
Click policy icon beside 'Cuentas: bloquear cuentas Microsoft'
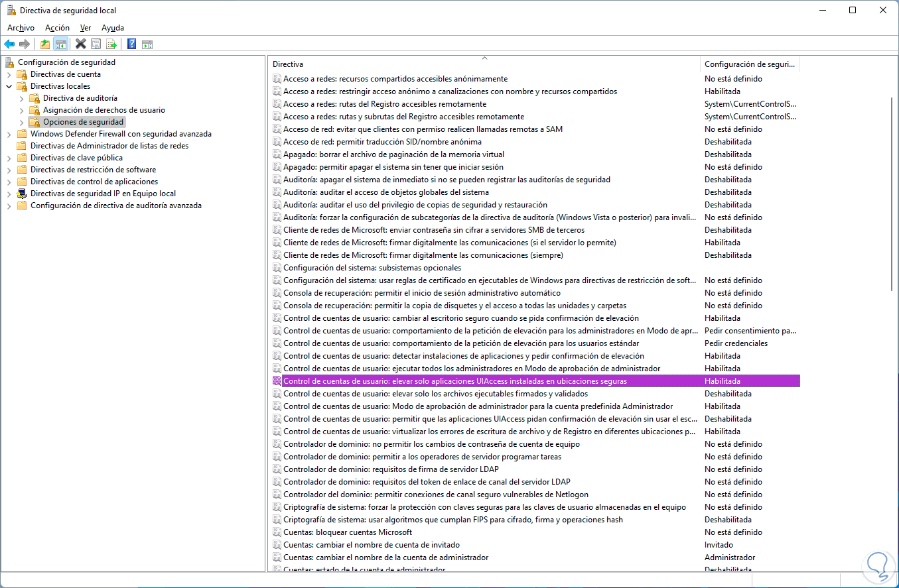277,532
